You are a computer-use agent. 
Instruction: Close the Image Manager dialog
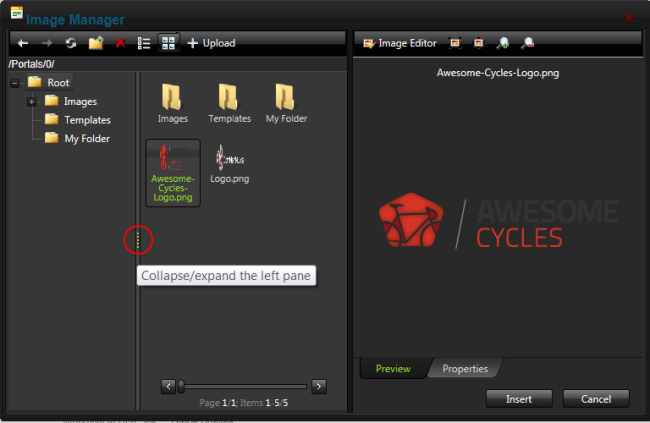(629, 18)
